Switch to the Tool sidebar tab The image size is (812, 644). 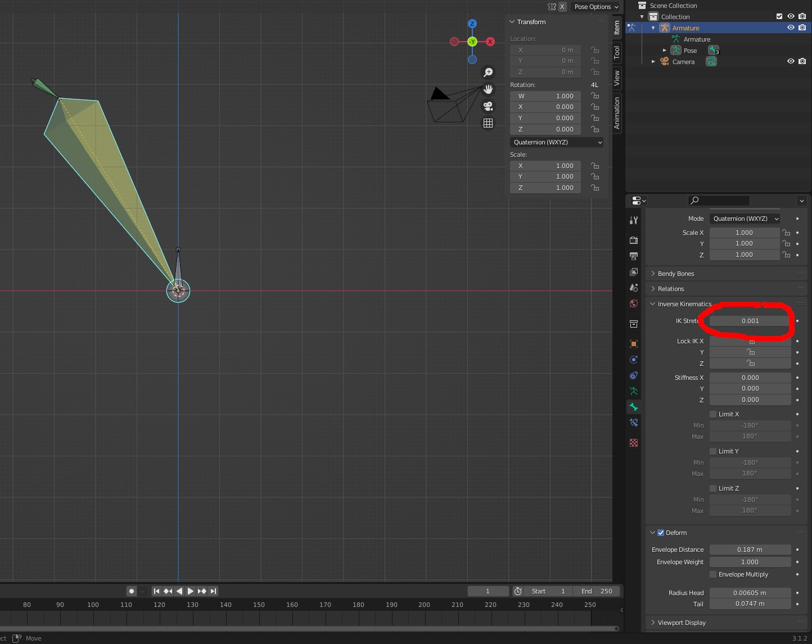617,52
